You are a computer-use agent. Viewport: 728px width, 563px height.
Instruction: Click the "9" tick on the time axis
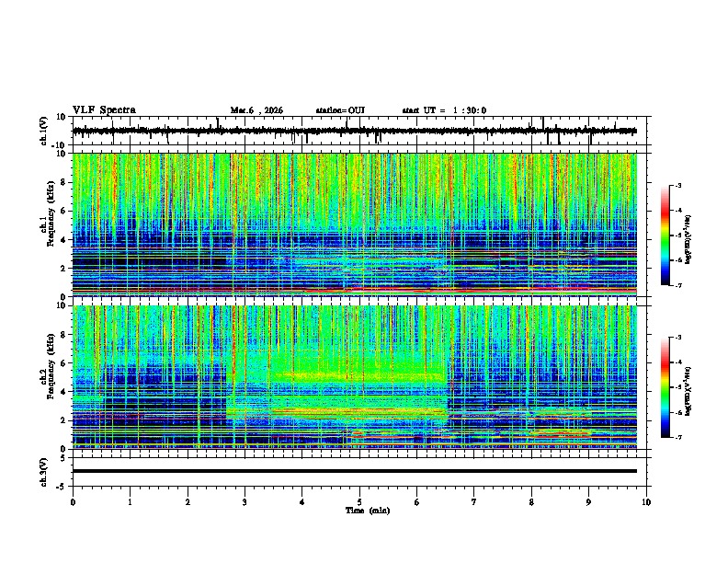588,502
